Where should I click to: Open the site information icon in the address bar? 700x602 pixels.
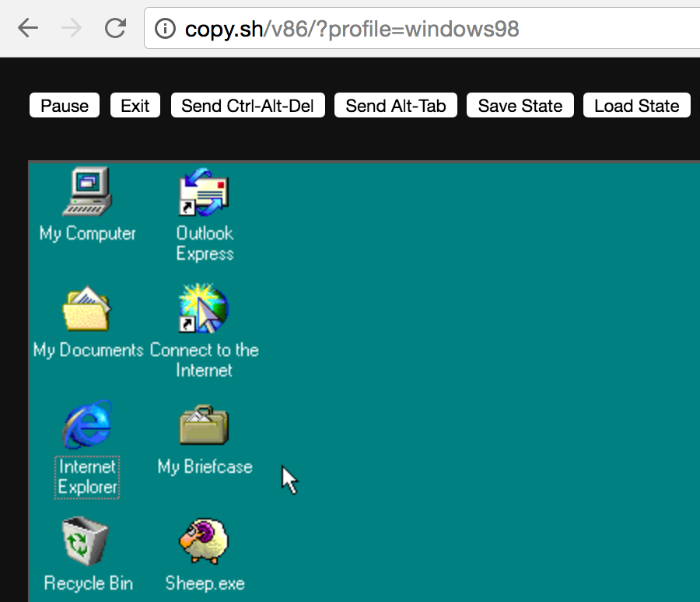pyautogui.click(x=165, y=29)
